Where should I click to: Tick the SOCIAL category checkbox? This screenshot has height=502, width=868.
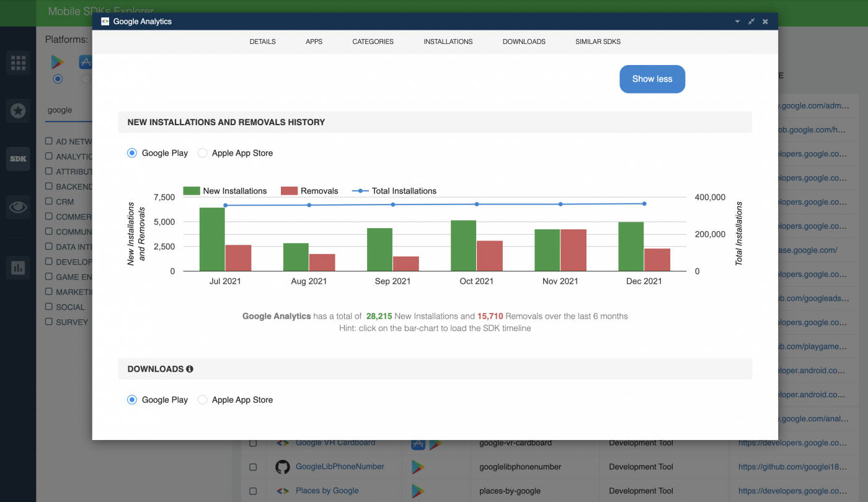tap(49, 306)
